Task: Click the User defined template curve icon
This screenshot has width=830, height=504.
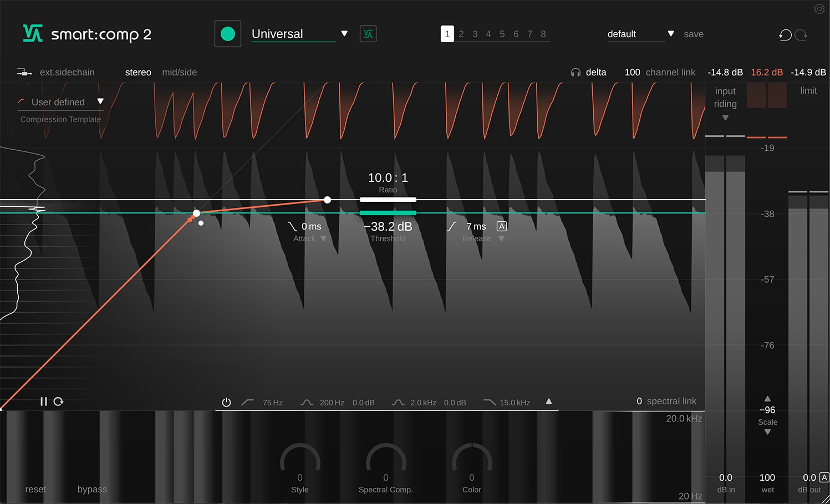Action: click(x=21, y=101)
